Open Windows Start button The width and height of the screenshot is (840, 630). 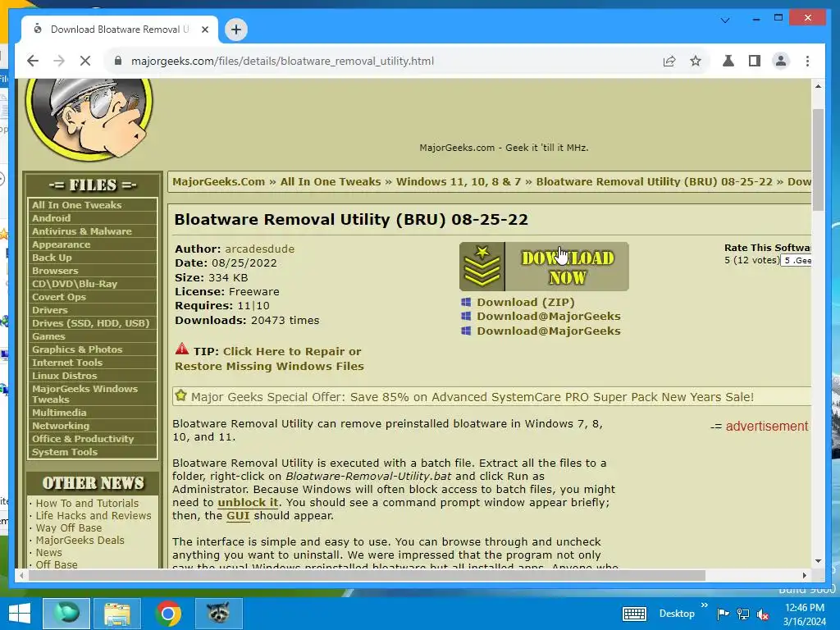pyautogui.click(x=20, y=614)
